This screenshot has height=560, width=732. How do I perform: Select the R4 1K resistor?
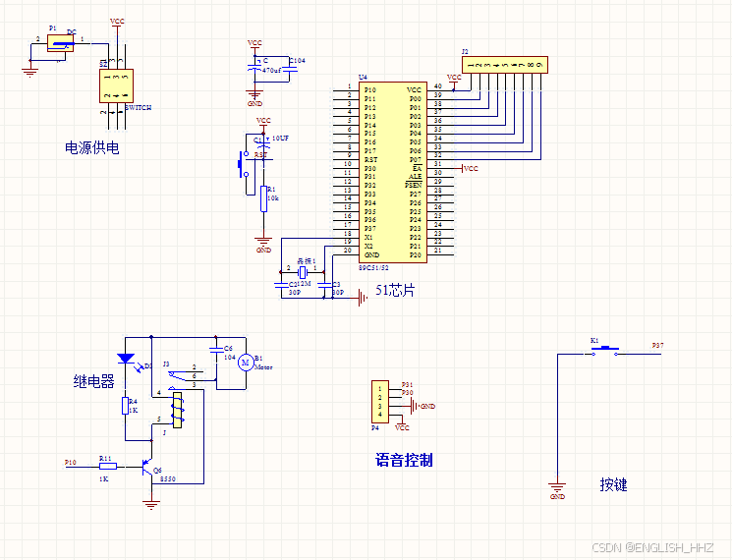125,406
